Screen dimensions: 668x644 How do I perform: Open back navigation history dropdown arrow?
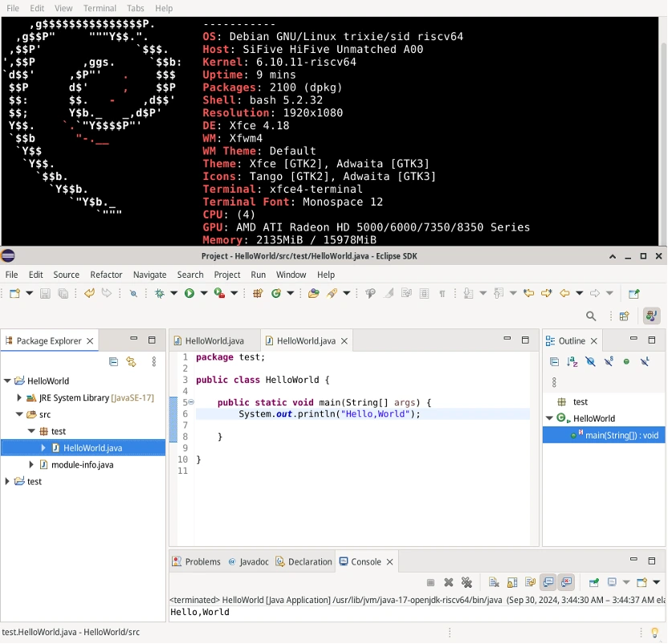click(x=580, y=293)
